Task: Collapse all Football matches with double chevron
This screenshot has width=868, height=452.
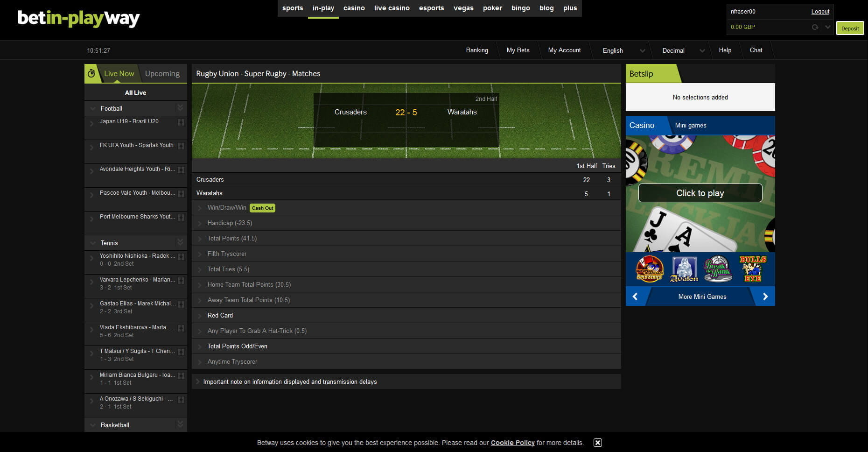Action: tap(180, 108)
